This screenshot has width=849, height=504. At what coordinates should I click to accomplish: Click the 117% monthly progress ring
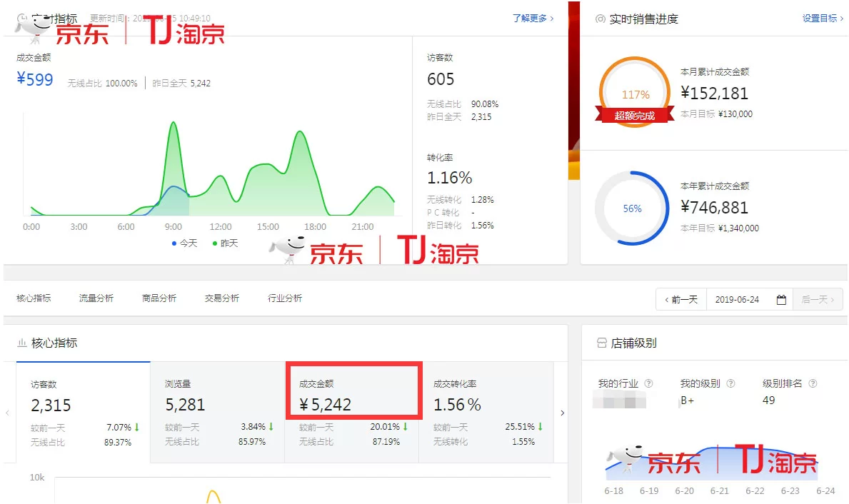pyautogui.click(x=635, y=94)
